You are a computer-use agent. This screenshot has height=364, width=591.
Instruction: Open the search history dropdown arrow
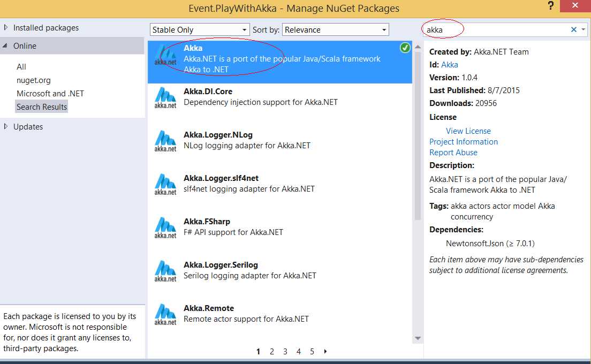[584, 29]
